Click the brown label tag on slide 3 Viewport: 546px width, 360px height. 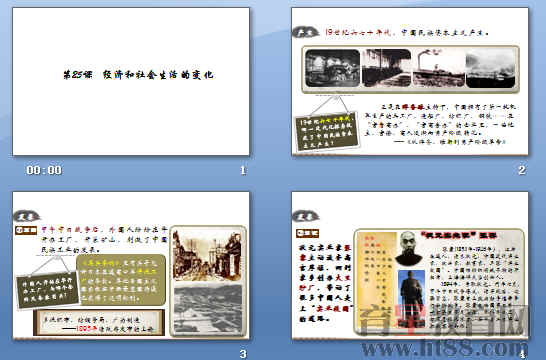point(26,230)
